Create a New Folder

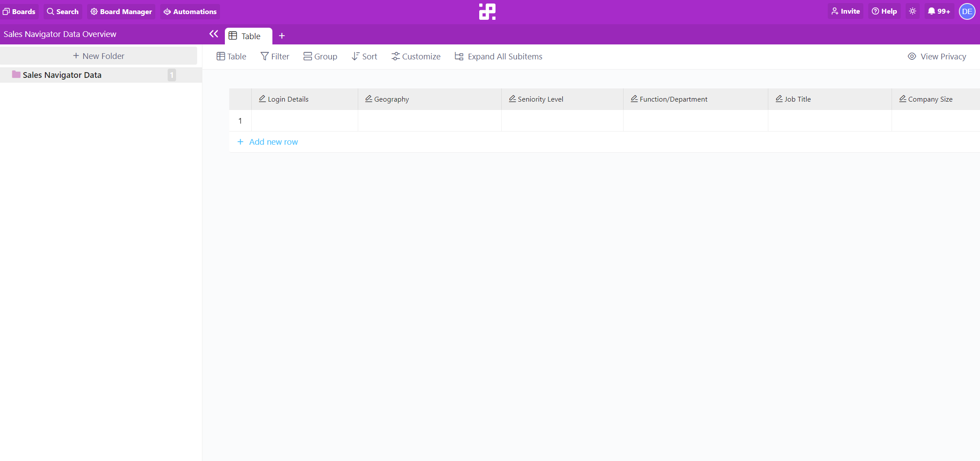(99, 56)
